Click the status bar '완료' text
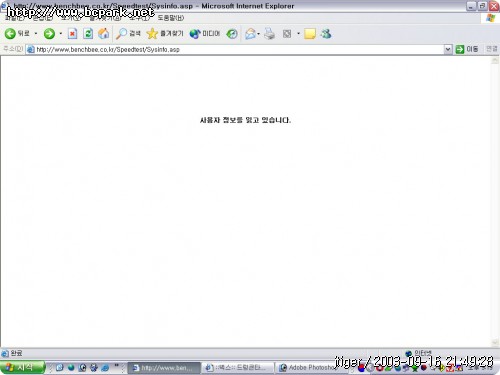This screenshot has height=375, width=500. [x=16, y=353]
